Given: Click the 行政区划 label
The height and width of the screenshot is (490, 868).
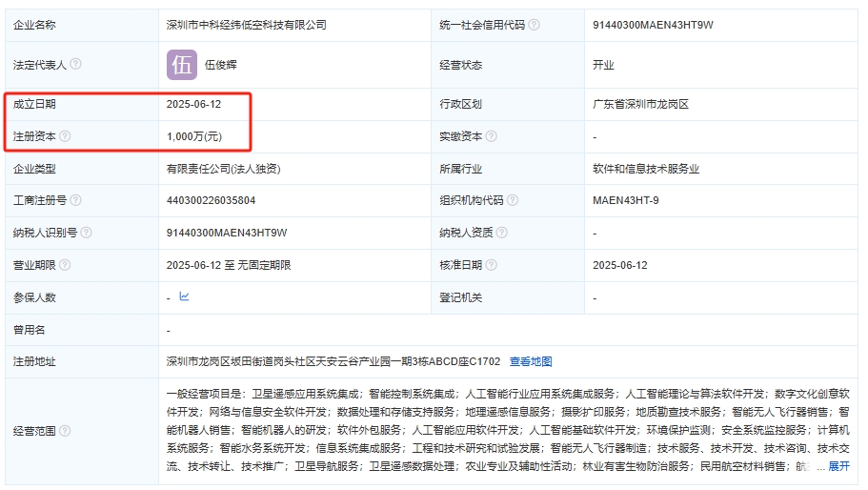Looking at the screenshot, I should click(460, 104).
